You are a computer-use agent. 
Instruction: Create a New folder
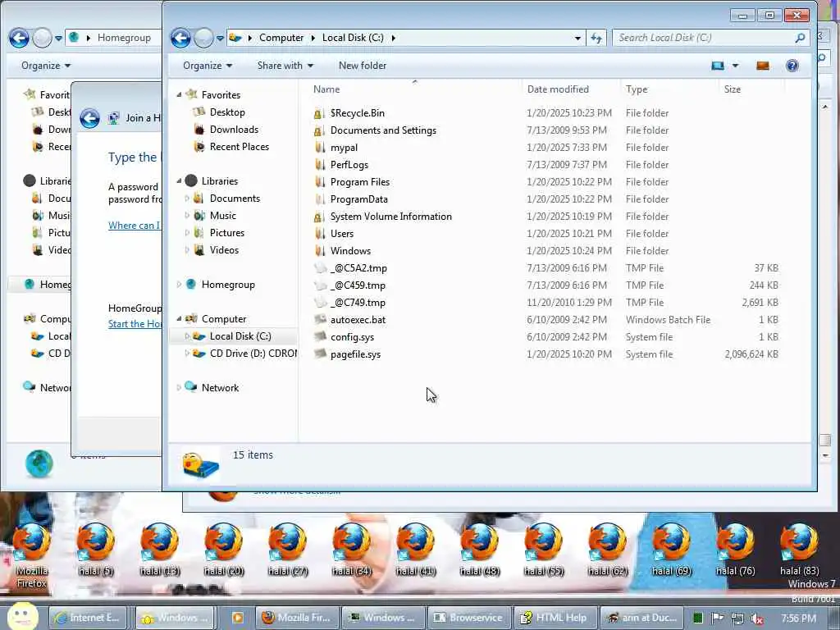(x=362, y=66)
